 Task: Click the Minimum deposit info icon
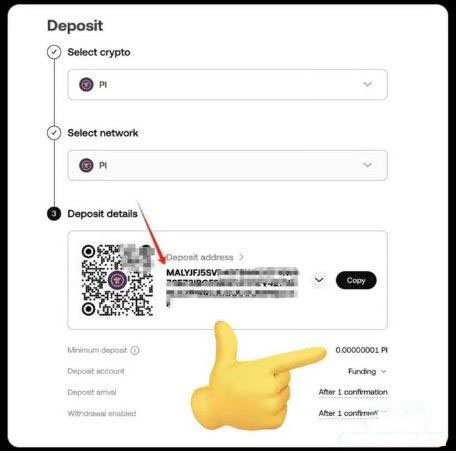[x=135, y=350]
